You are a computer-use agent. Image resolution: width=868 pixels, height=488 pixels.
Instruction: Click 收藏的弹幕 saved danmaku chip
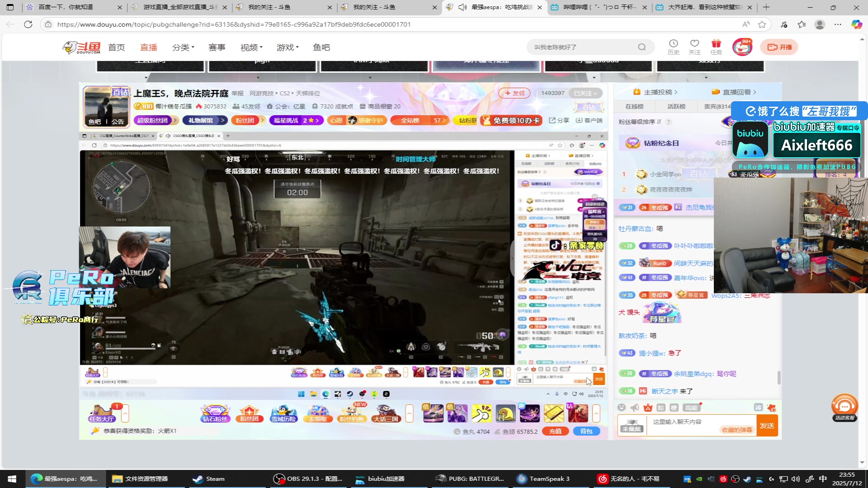(737, 430)
